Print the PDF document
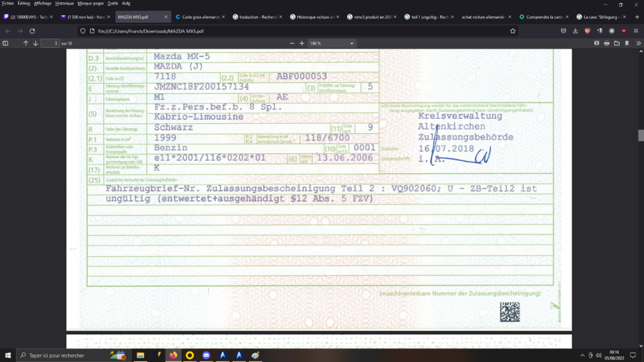 [x=607, y=43]
